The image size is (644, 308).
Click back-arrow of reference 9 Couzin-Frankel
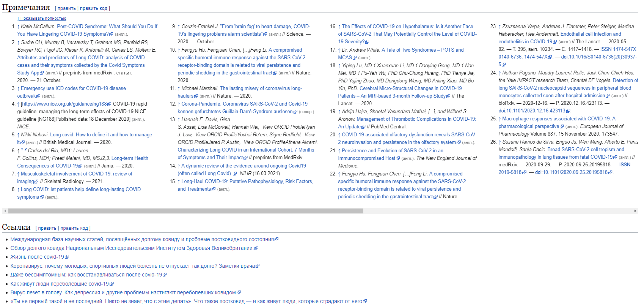click(179, 27)
